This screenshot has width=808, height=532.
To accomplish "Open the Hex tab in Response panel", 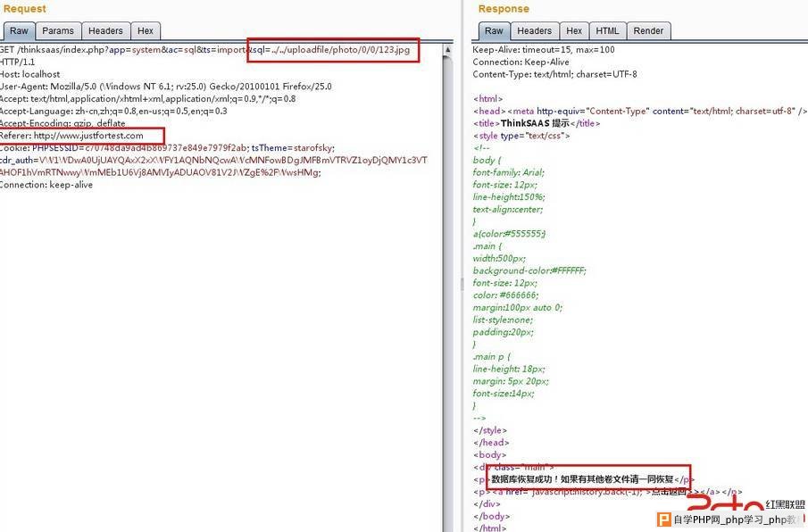I will pos(574,31).
